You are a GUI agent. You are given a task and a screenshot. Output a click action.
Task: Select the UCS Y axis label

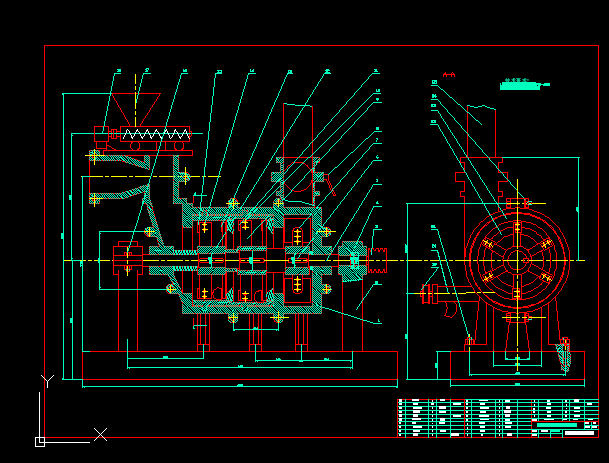point(47,381)
